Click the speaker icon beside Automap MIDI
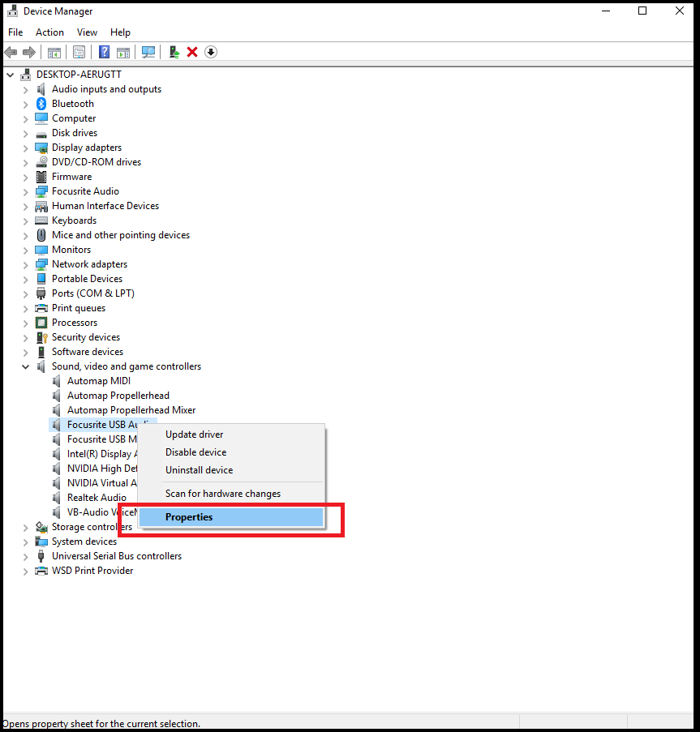700x732 pixels. click(x=57, y=381)
